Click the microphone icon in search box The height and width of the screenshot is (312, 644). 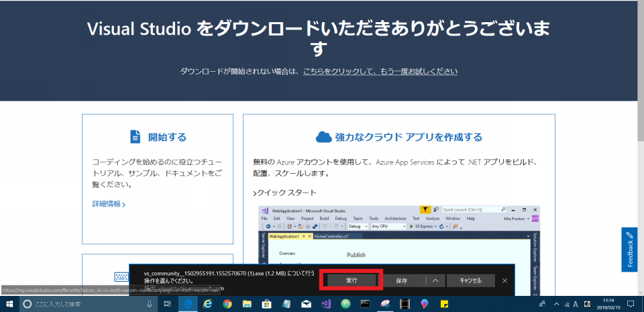point(150,304)
